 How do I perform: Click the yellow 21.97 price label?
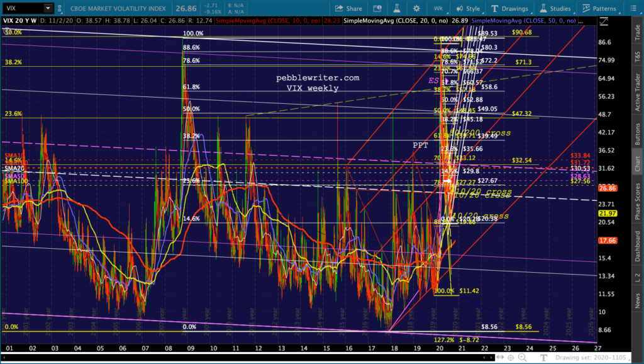coord(608,213)
